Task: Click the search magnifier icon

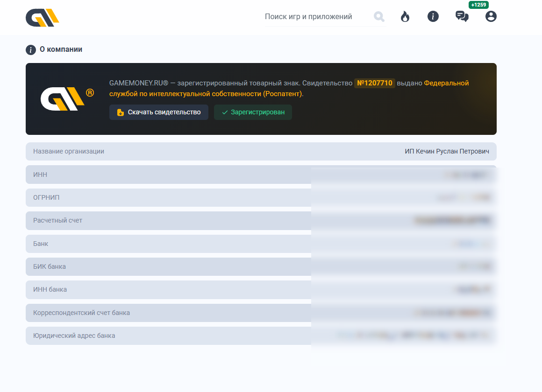Action: click(379, 17)
